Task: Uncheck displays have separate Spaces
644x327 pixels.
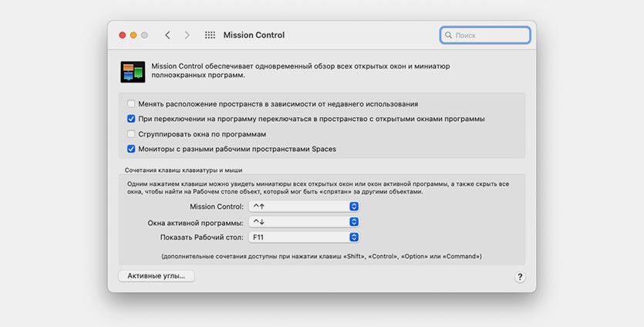Action: pos(131,149)
